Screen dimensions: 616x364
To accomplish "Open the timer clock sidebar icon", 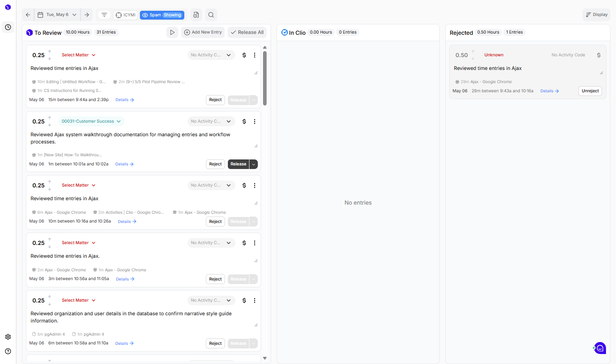I will [8, 27].
